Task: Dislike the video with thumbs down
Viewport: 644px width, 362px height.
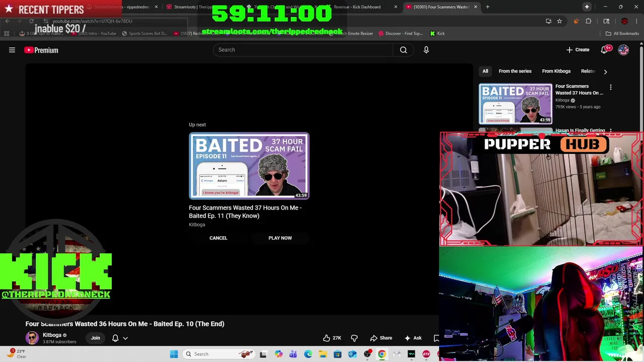Action: 354,338
